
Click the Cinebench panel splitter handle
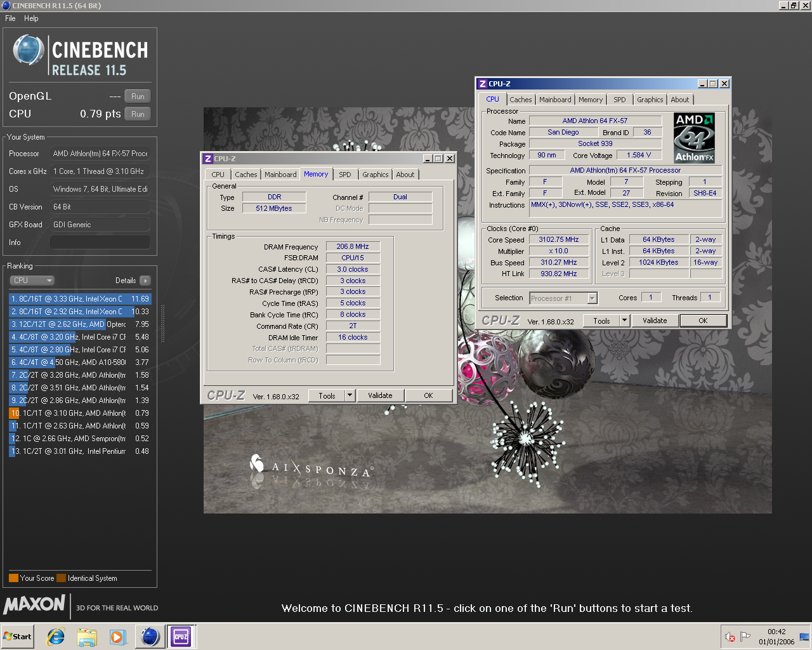(163, 324)
